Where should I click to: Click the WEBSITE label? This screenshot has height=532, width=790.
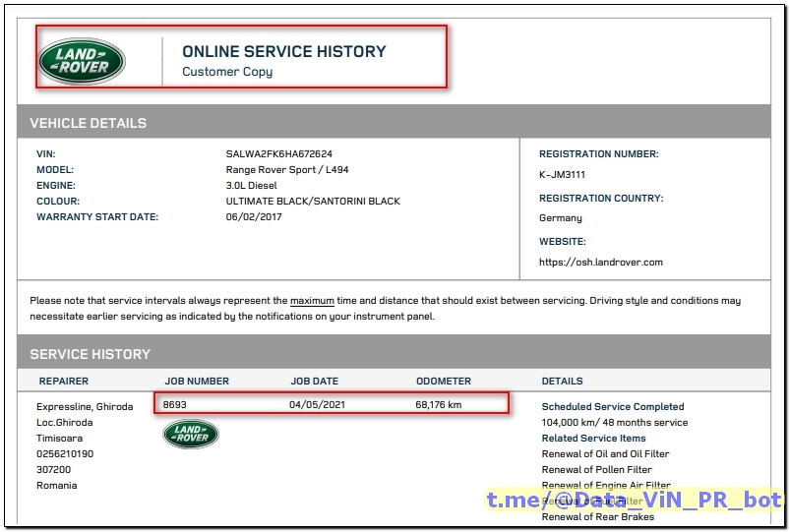563,241
